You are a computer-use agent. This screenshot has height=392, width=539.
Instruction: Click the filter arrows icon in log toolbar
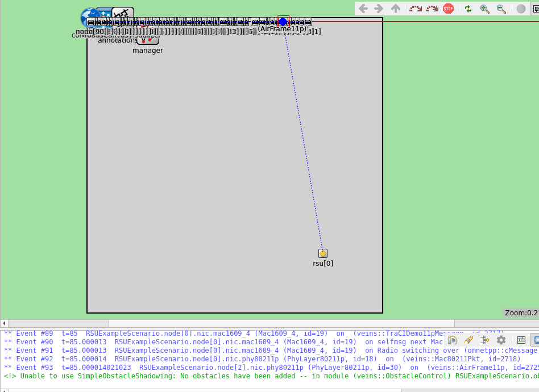[x=484, y=340]
